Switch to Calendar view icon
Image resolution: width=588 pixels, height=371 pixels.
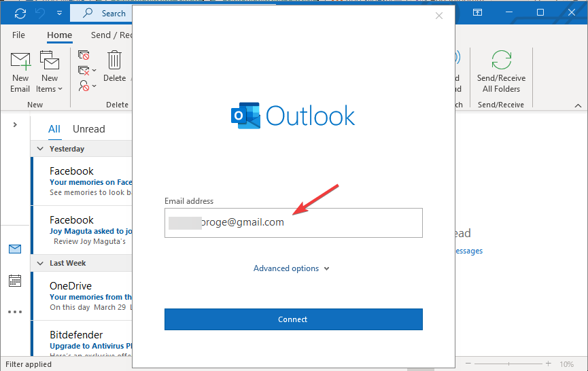(x=15, y=281)
